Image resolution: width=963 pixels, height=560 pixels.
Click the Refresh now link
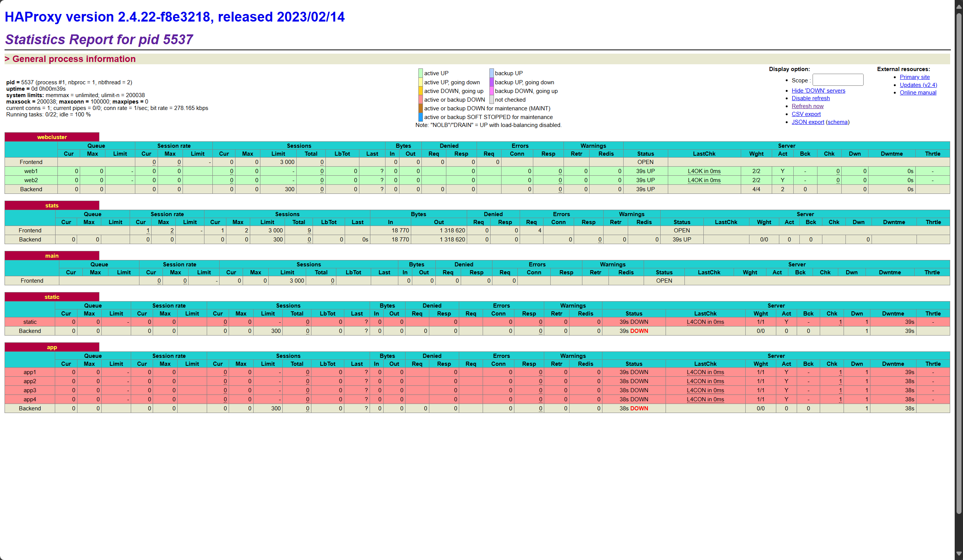(807, 106)
